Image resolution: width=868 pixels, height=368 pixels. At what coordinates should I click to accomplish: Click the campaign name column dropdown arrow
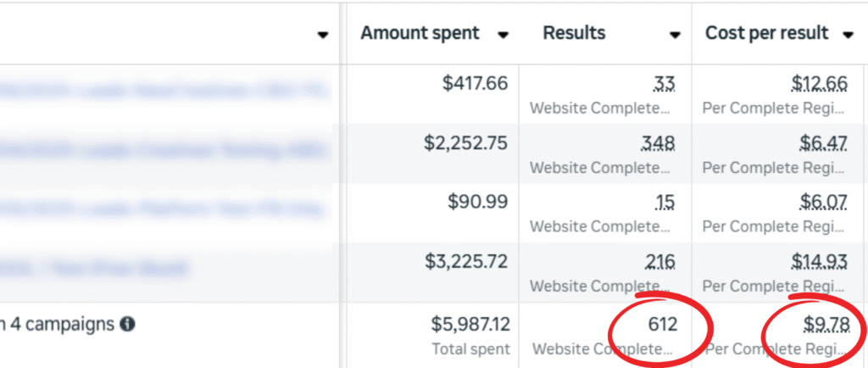pyautogui.click(x=322, y=35)
